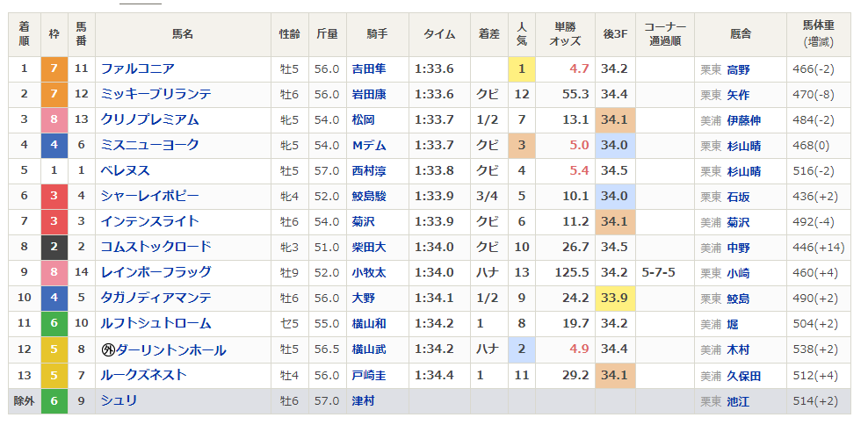Image resolution: width=868 pixels, height=432 pixels.
Task: Click the コーナー通過順 column header
Action: [665, 34]
